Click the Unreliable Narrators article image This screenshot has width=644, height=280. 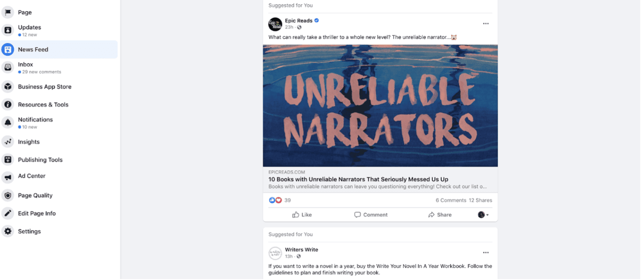point(380,106)
